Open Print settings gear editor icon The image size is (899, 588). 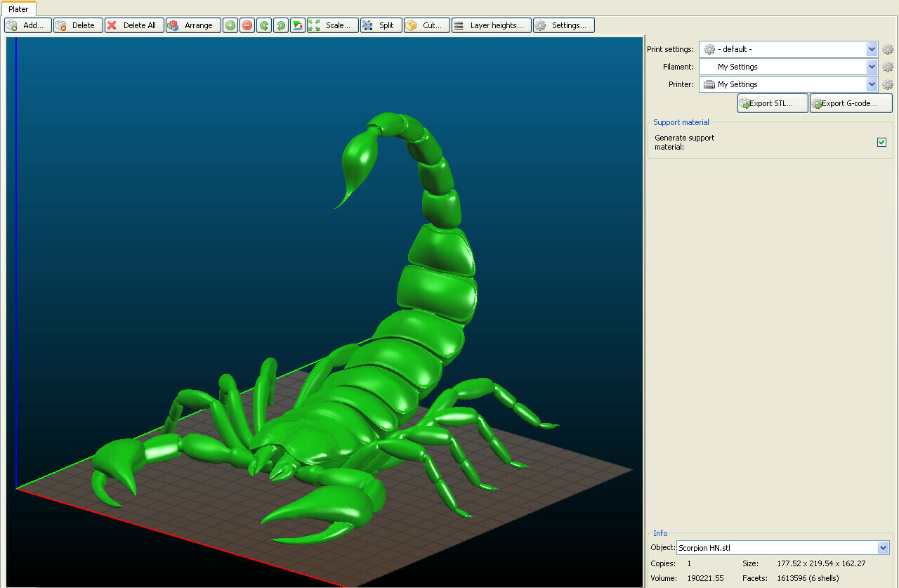tap(888, 49)
